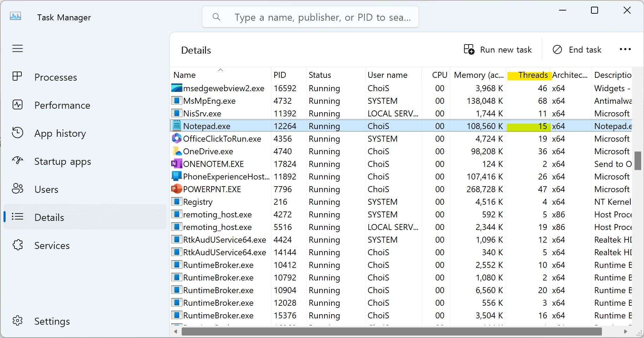Open the hamburger navigation menu

click(18, 48)
